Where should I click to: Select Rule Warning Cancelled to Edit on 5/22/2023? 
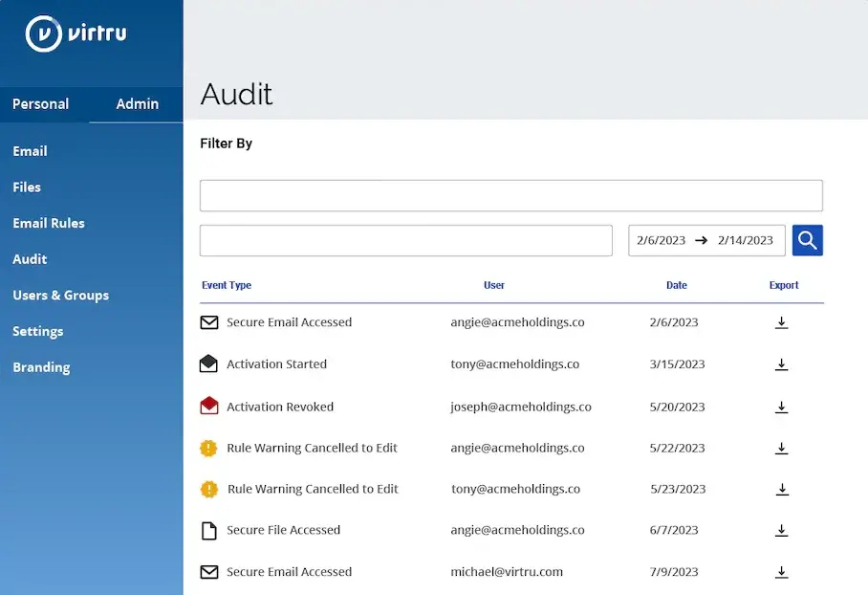click(x=313, y=449)
